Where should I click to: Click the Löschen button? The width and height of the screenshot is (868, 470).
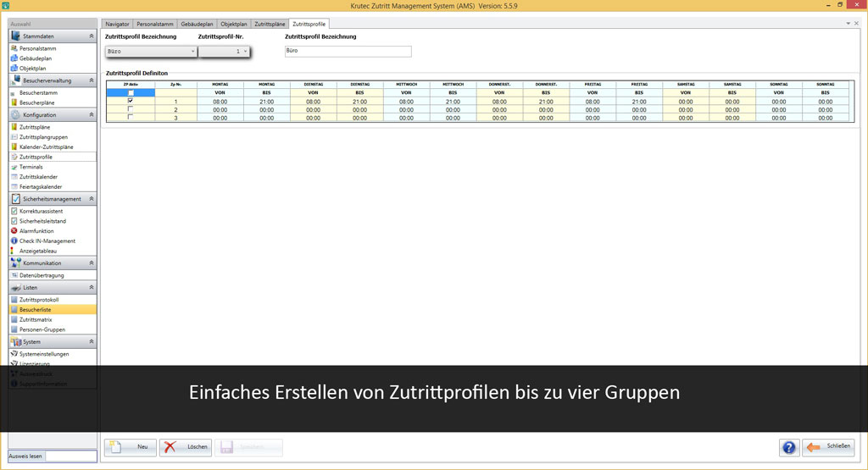point(186,447)
